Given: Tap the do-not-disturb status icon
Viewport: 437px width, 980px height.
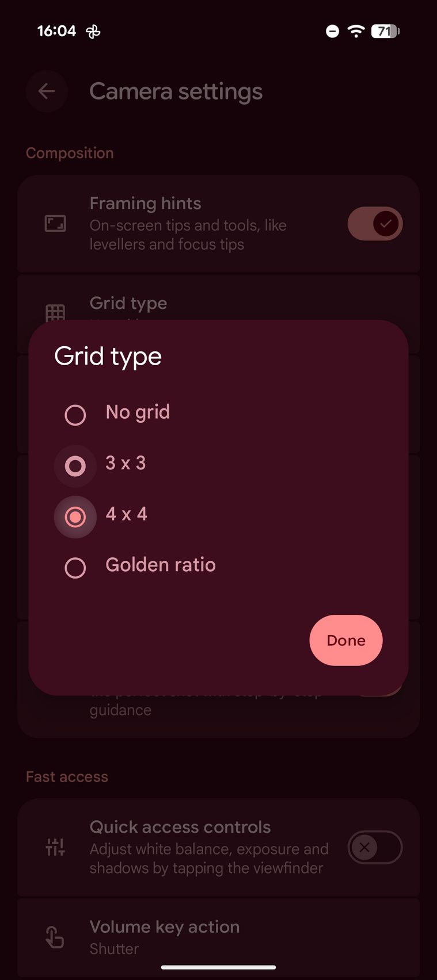Looking at the screenshot, I should (x=332, y=31).
